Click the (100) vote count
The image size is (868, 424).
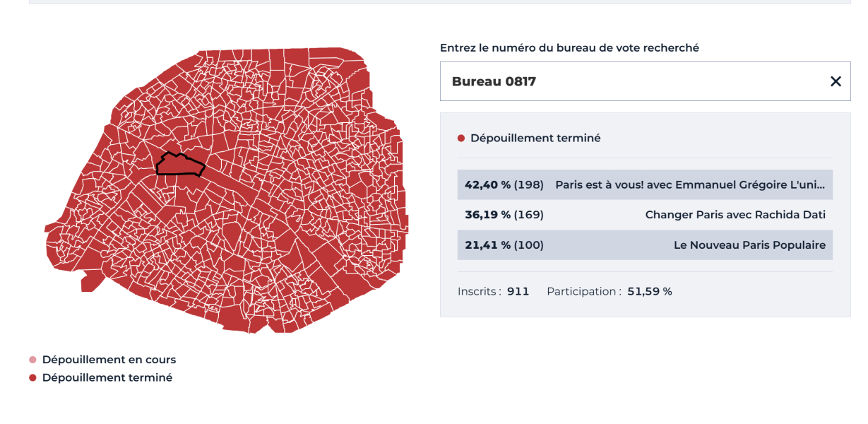pos(529,245)
